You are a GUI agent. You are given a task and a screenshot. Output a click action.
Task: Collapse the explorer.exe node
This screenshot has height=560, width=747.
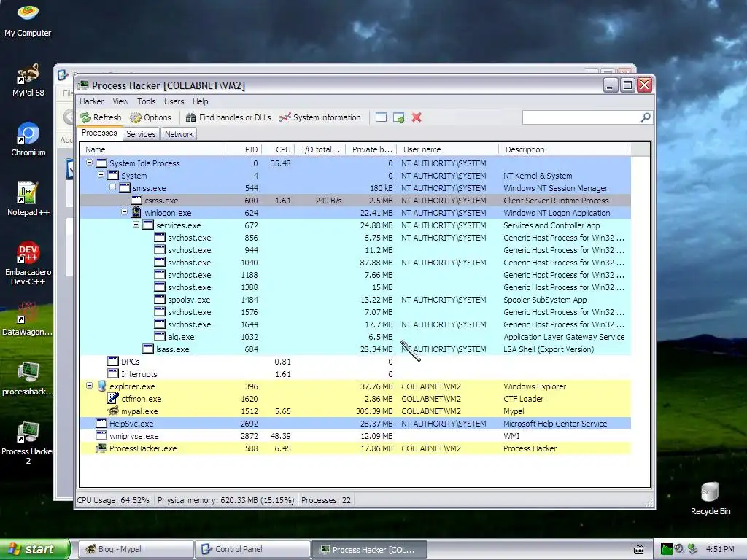coord(89,386)
